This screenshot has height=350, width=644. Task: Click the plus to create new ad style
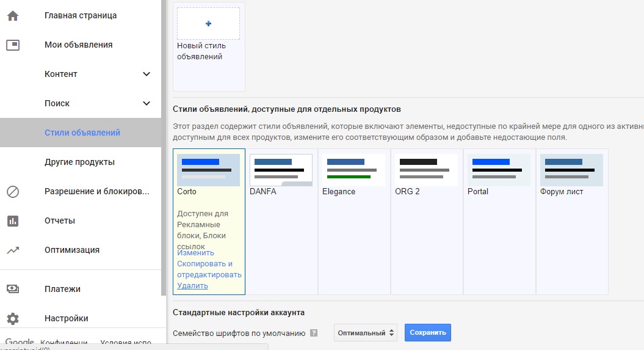208,24
